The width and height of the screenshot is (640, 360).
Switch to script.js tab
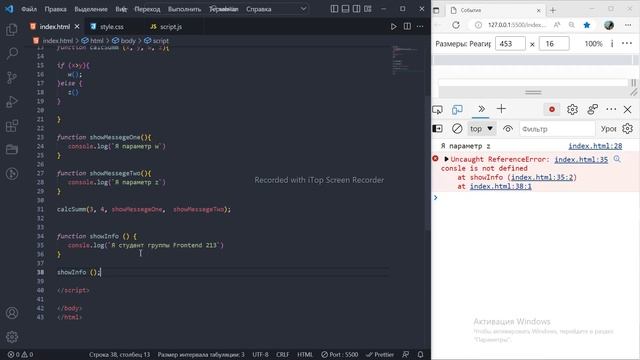coord(166,27)
